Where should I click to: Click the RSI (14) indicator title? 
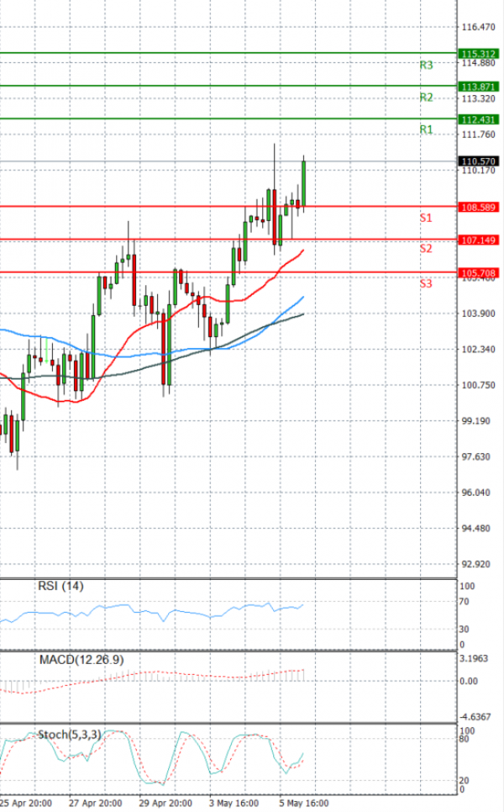coord(60,586)
